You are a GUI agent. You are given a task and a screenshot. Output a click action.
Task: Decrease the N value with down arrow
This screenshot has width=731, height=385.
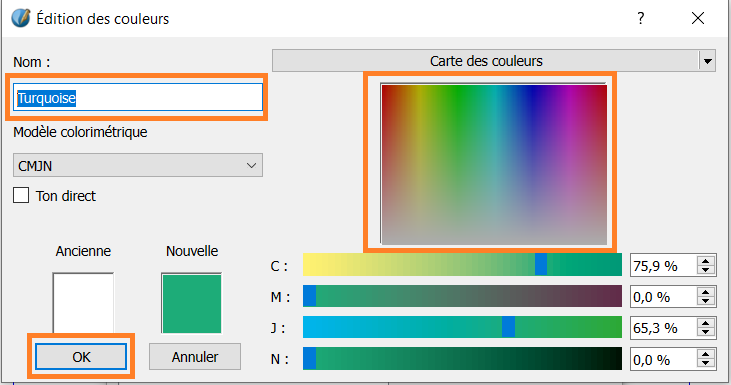coord(706,364)
